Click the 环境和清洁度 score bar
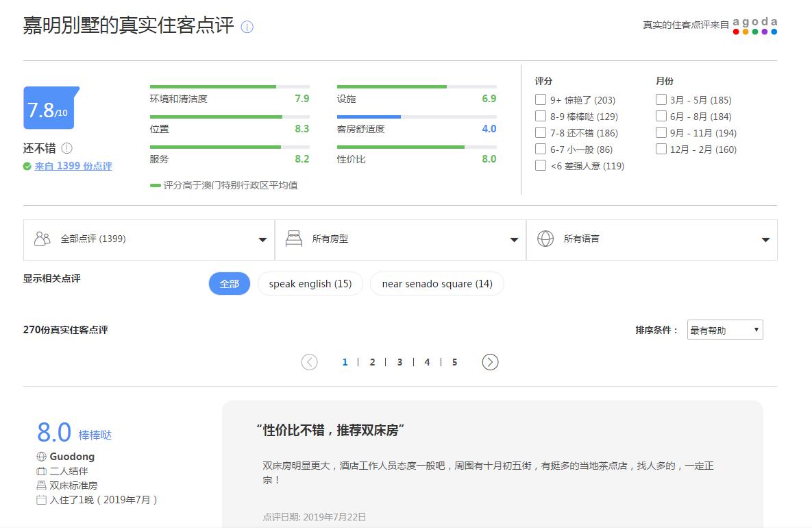This screenshot has height=528, width=812. coord(229,87)
